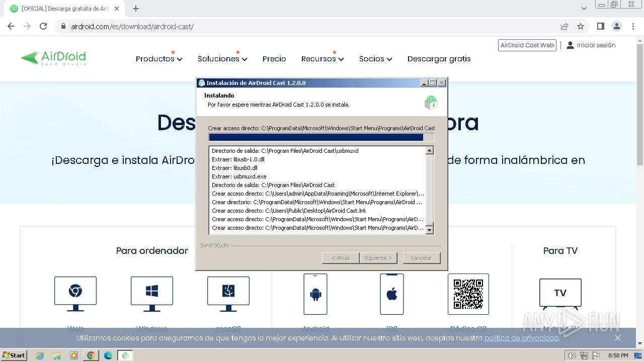Go back using the browser back arrow

[x=11, y=26]
